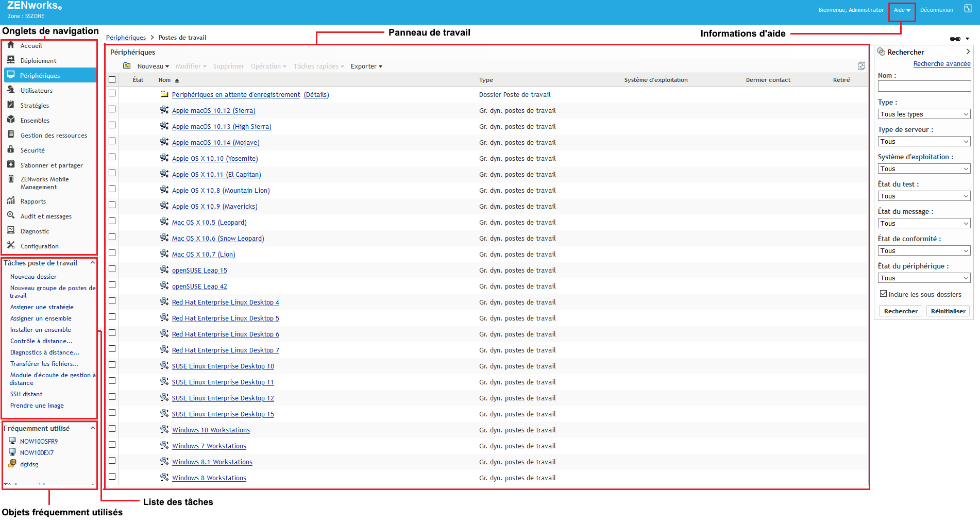Click the Diagnostic sidebar icon
Screen dimensions: 980x522
[x=11, y=230]
